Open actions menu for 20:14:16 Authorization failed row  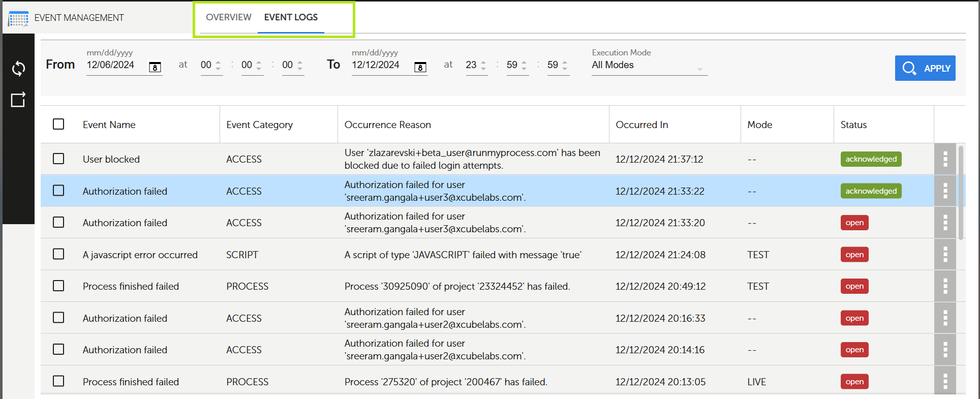tap(945, 350)
